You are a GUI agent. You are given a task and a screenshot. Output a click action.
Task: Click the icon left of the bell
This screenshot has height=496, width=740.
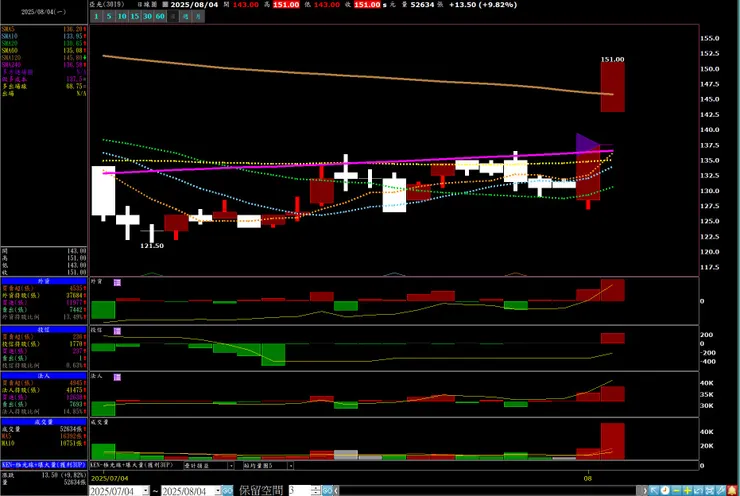721,491
